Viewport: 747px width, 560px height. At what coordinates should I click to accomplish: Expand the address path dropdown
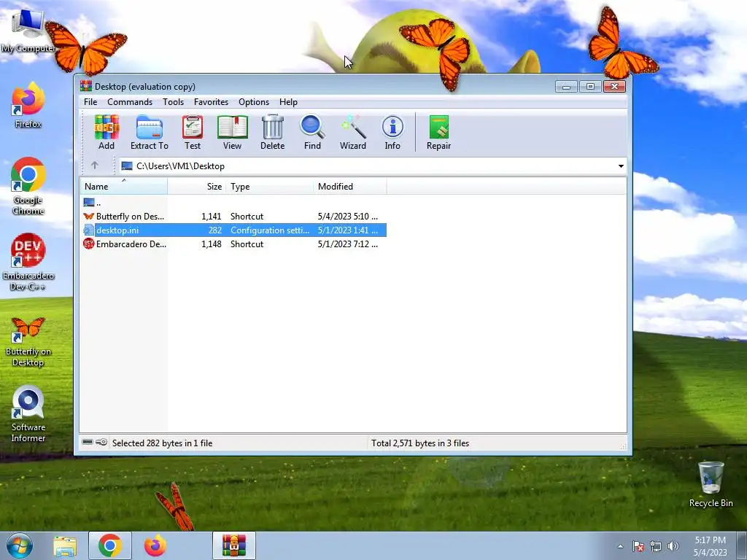(x=621, y=166)
